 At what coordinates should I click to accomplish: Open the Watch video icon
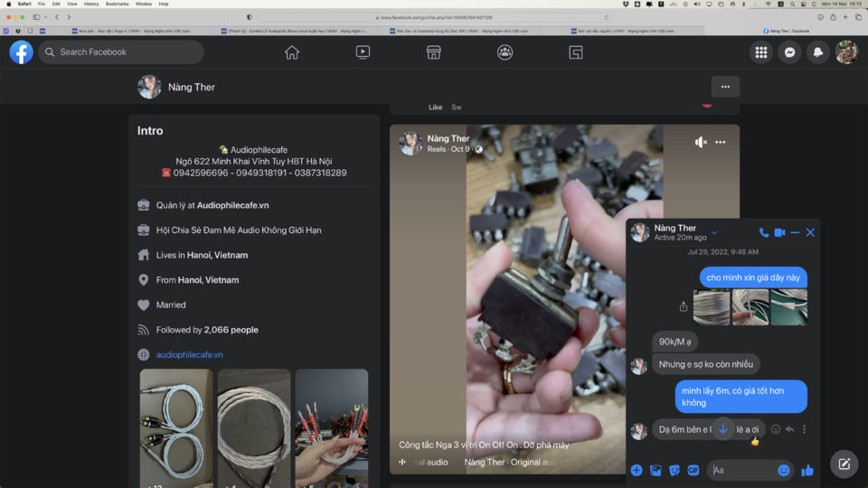point(363,52)
